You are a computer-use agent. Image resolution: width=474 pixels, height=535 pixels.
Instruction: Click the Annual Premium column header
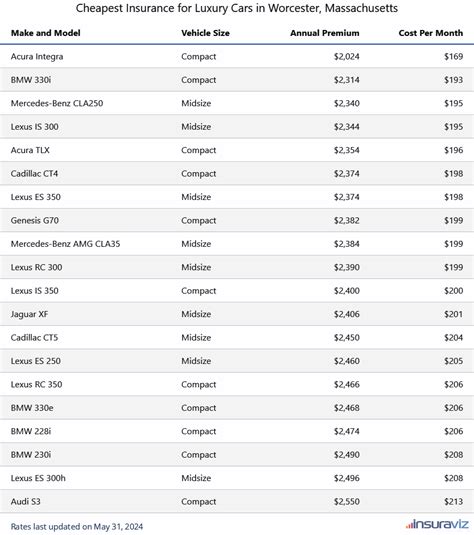(x=325, y=33)
